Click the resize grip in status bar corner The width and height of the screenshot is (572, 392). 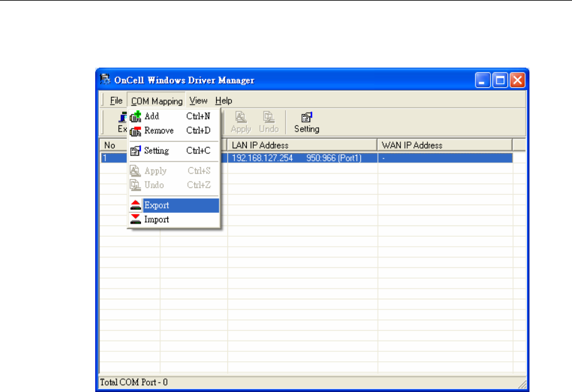[522, 384]
